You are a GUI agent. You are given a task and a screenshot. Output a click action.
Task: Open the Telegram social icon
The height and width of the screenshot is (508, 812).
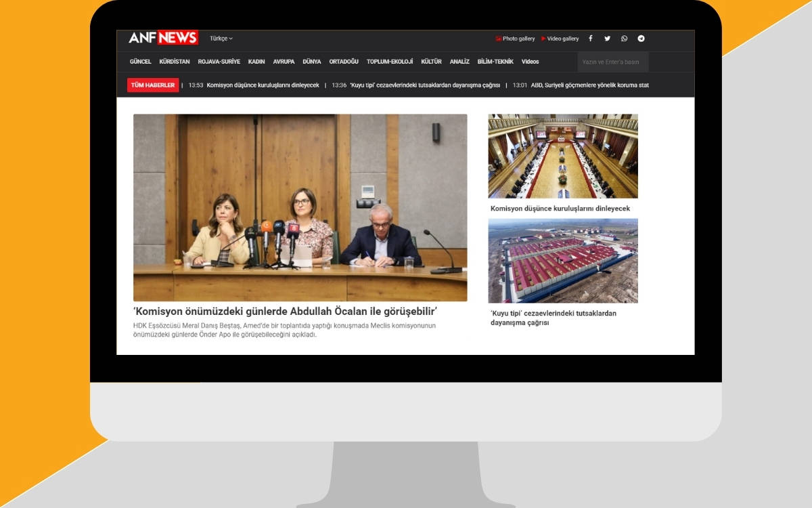coord(641,39)
